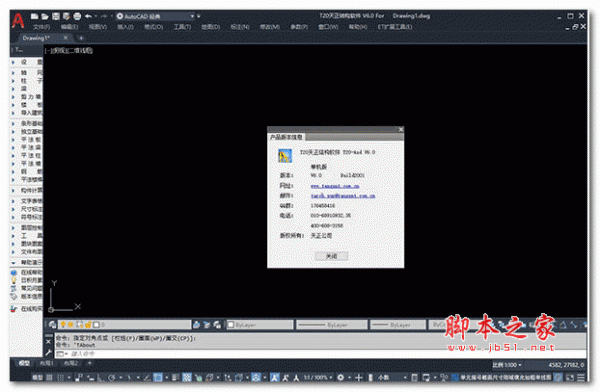The width and height of the screenshot is (600, 392).
Task: Click the New drawing icon in quick access toolbar
Action: coord(34,16)
